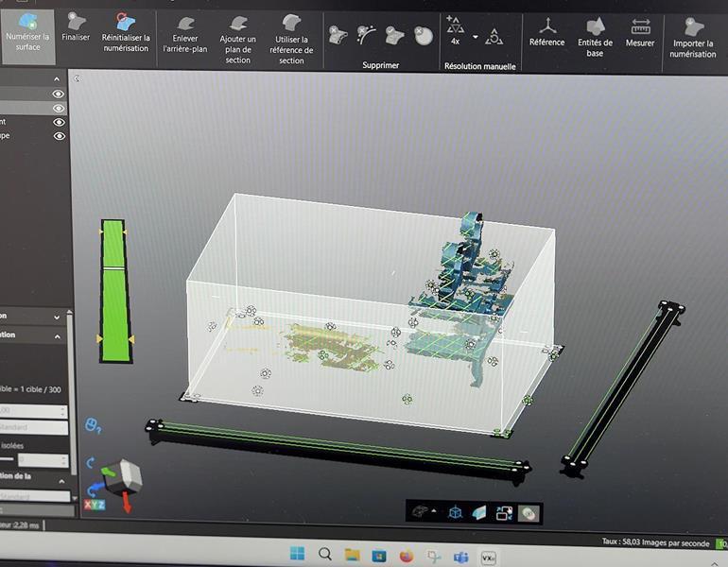Open the lower Standard dropdown field
This screenshot has height=567, width=728.
click(34, 496)
